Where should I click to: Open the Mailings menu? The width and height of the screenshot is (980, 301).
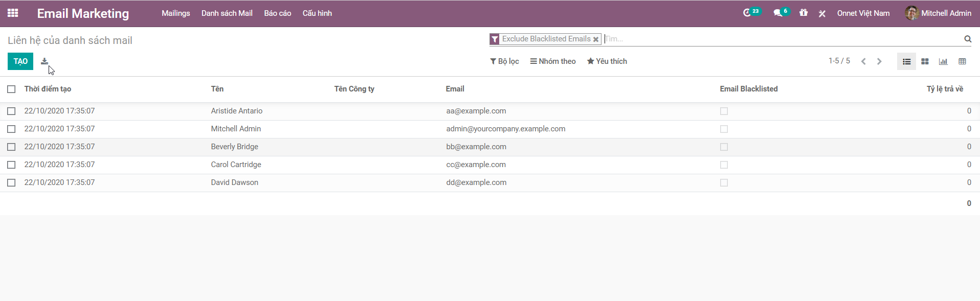tap(175, 13)
